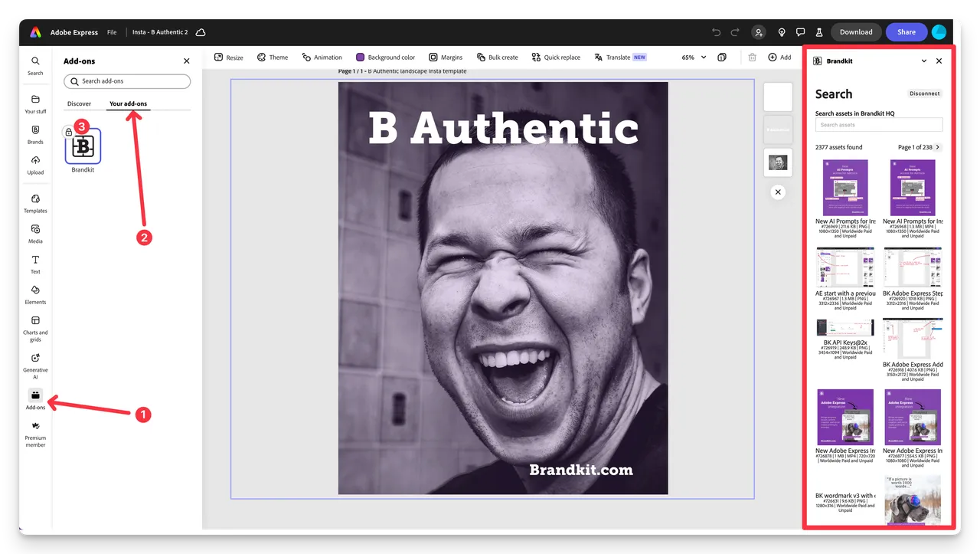
Task: Go to next page of Brandkit assets
Action: [x=939, y=147]
